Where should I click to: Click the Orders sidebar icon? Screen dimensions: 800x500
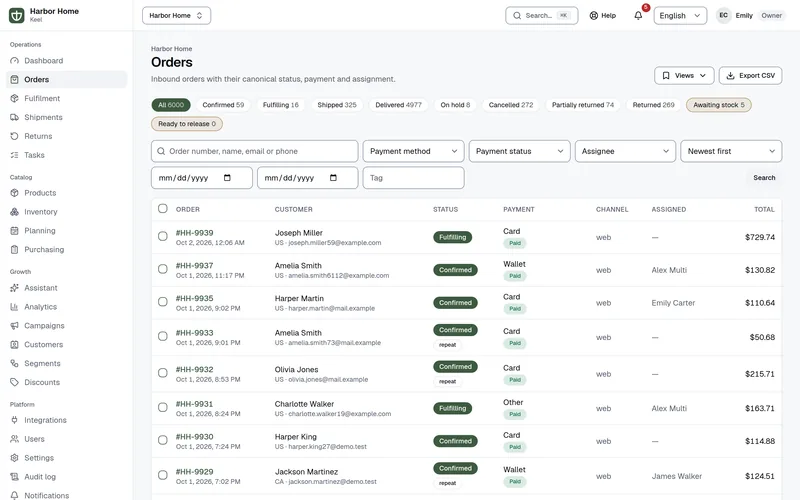point(14,80)
